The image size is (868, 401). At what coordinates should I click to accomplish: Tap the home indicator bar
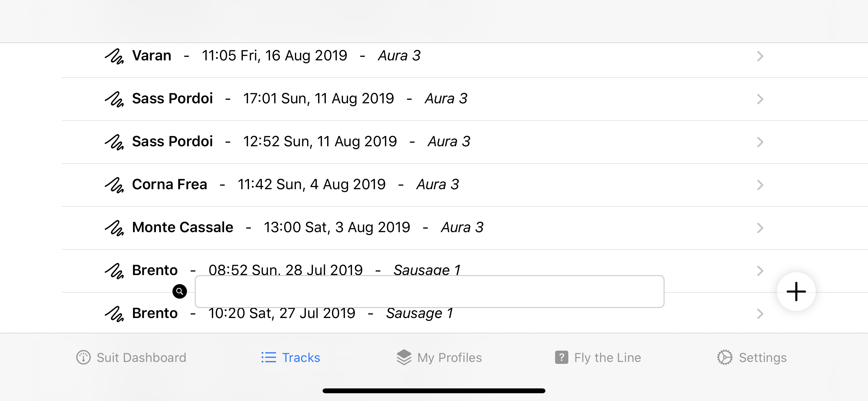tap(434, 391)
